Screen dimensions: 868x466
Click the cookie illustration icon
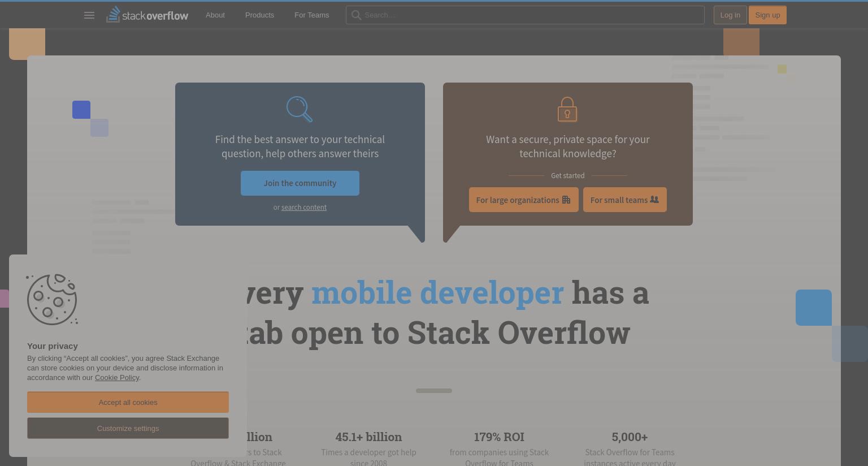pyautogui.click(x=52, y=300)
